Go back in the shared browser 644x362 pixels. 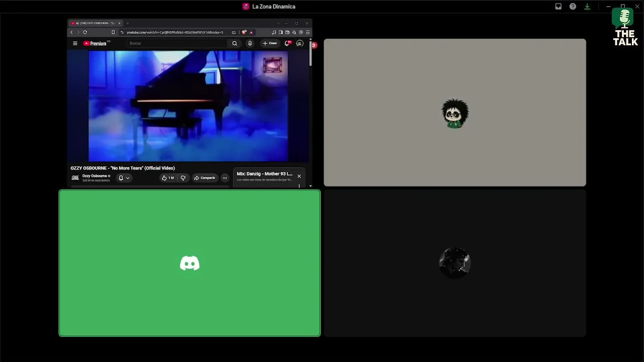[71, 32]
